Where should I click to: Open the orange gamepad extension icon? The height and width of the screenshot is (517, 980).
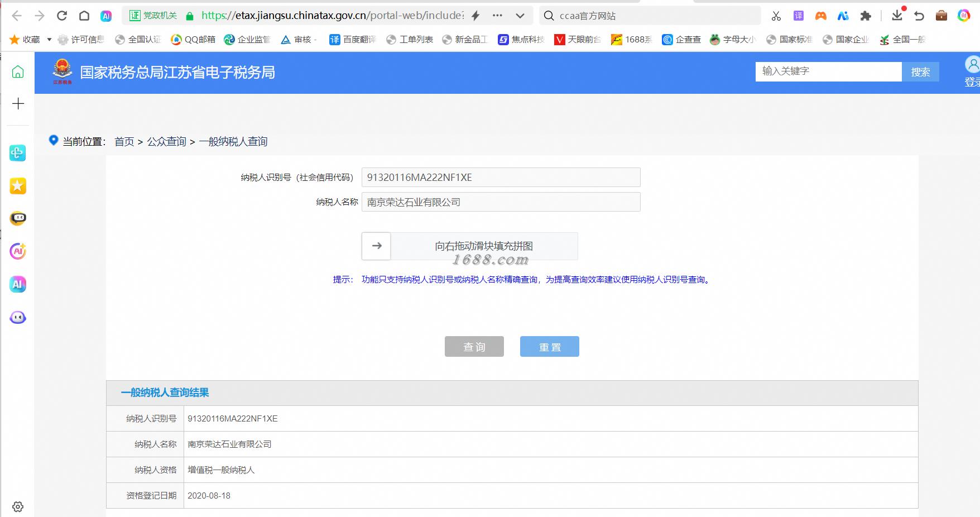(821, 16)
